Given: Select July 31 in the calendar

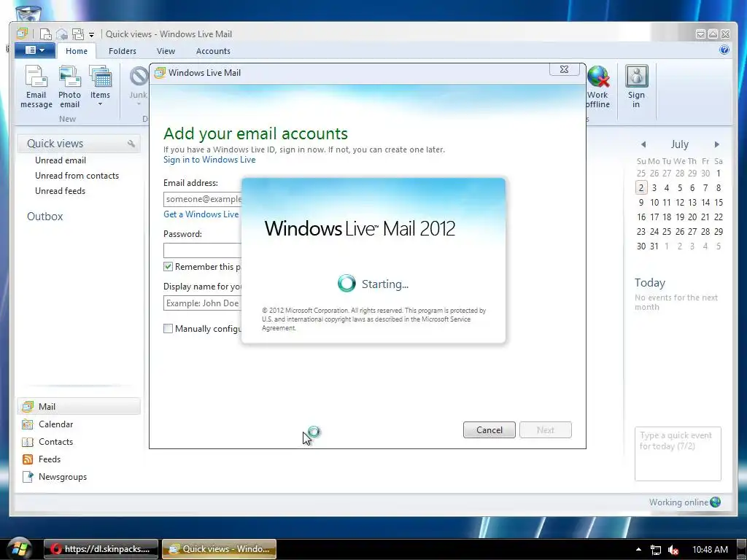Looking at the screenshot, I should [654, 246].
